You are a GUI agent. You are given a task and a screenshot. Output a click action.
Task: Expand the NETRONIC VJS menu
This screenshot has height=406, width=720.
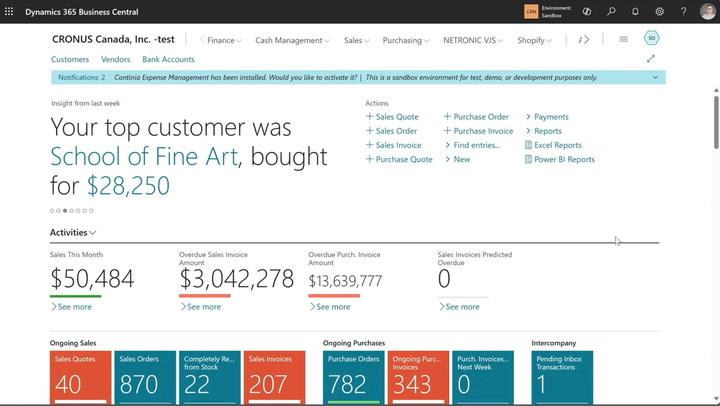coord(473,40)
